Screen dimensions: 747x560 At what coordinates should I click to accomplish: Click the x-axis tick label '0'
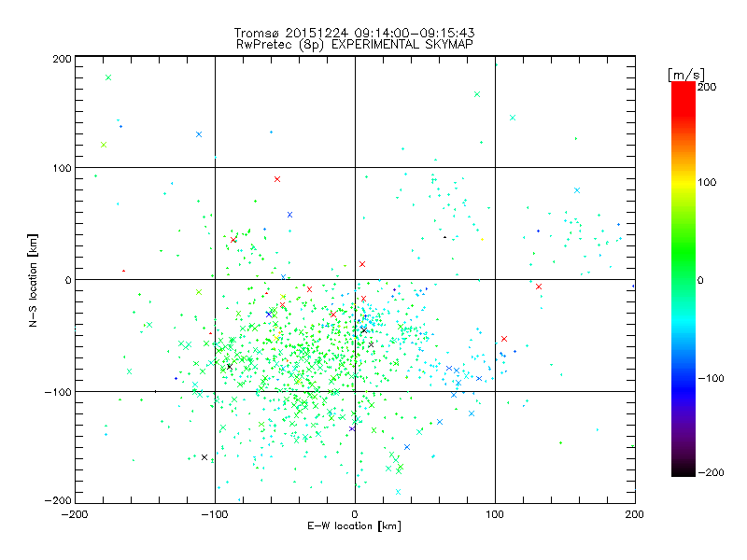click(x=355, y=514)
